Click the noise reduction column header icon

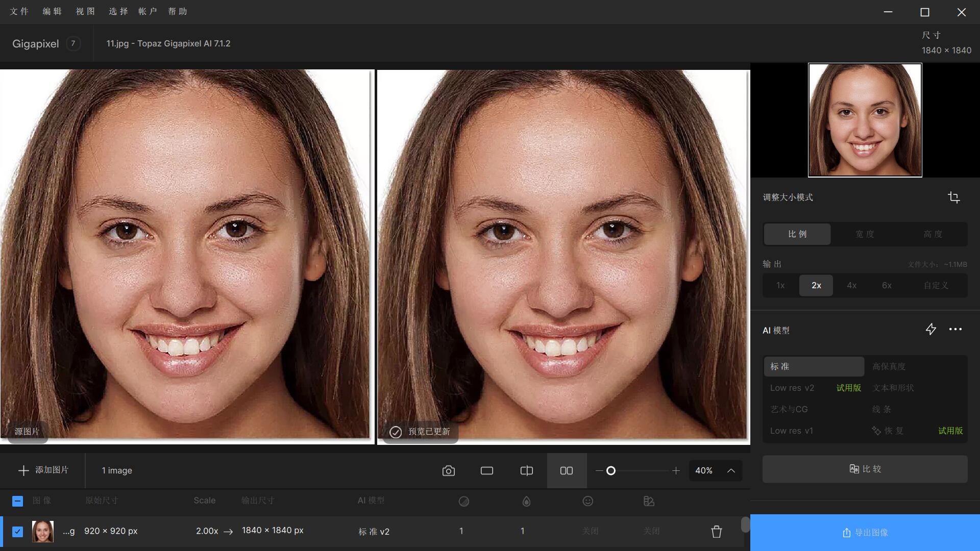[463, 502]
